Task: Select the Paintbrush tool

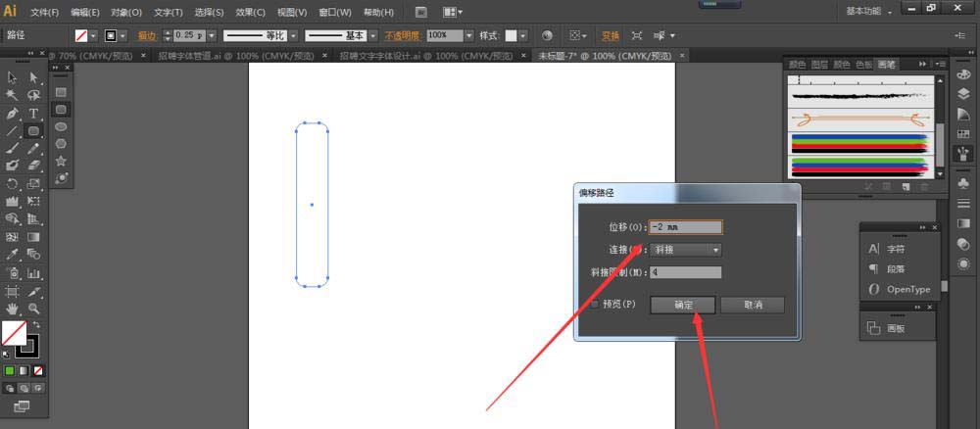Action: click(x=12, y=148)
